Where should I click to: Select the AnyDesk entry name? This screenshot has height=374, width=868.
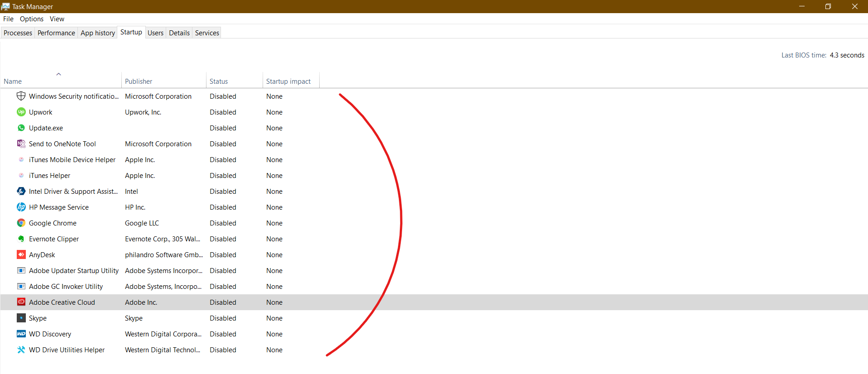(x=42, y=254)
